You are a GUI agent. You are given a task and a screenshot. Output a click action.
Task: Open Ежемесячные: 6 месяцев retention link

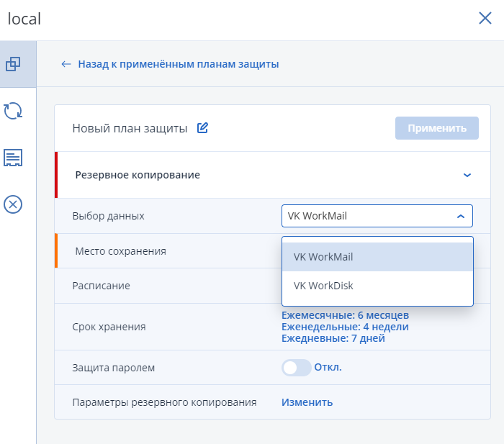pos(345,315)
